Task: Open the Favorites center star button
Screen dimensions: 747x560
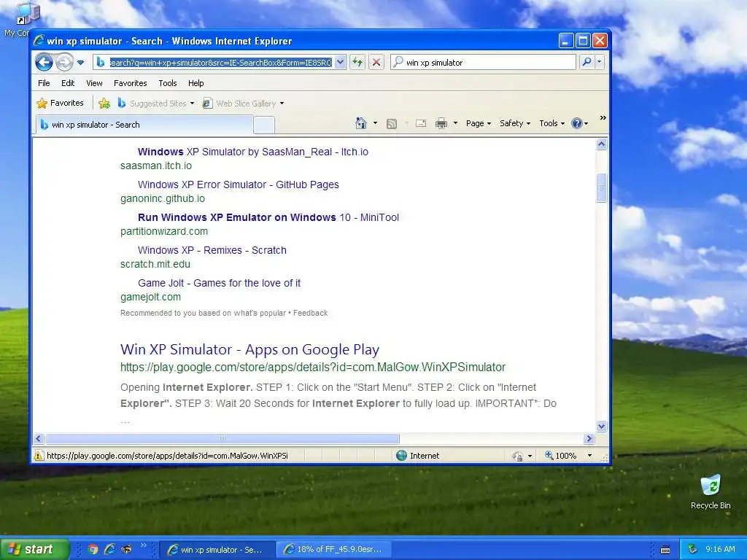Action: pyautogui.click(x=60, y=103)
